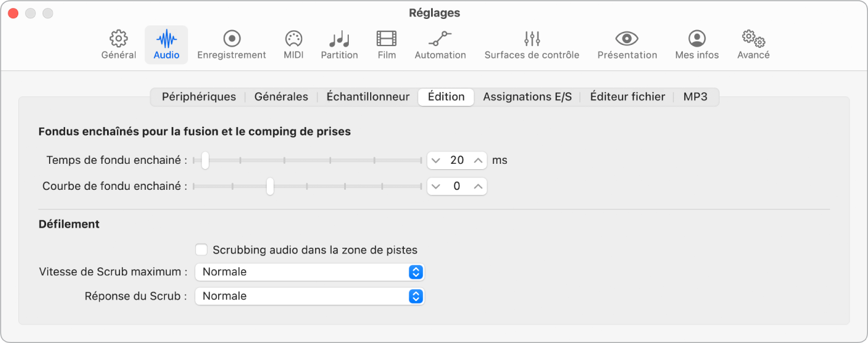
Task: Click the fade curve value field showing 0
Action: click(x=457, y=186)
